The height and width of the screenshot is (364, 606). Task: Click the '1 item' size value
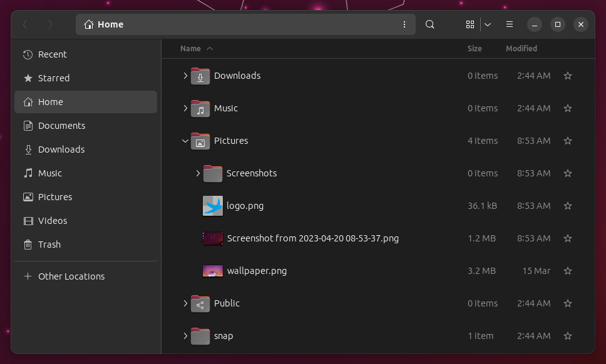[480, 336]
